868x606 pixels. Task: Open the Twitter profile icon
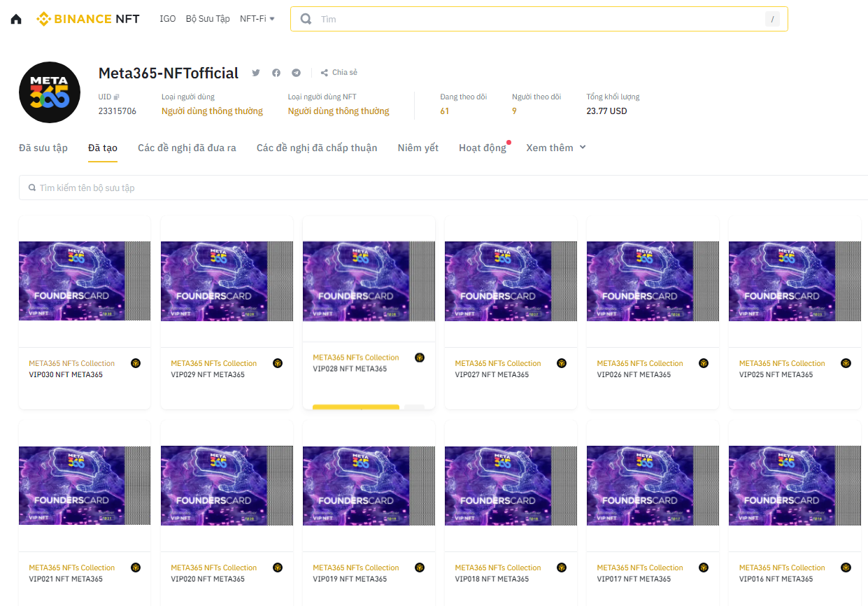click(256, 73)
